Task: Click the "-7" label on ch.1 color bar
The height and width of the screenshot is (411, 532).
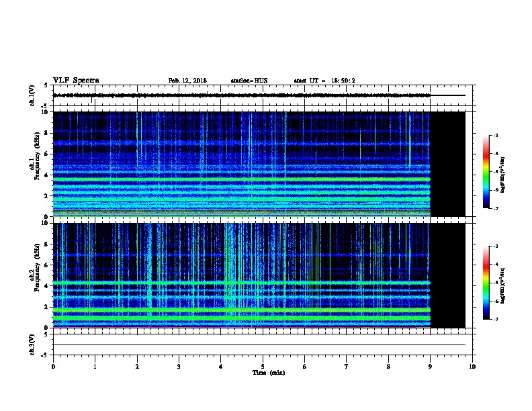Action: pos(495,208)
